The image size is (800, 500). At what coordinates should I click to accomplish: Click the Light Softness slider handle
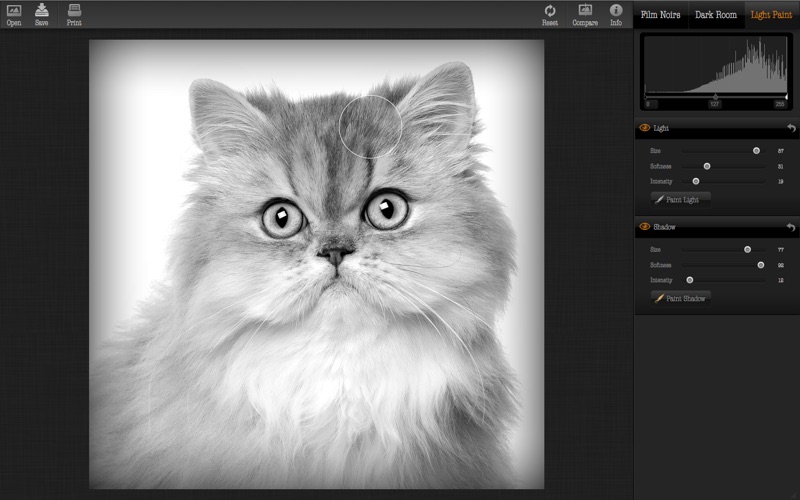click(707, 166)
